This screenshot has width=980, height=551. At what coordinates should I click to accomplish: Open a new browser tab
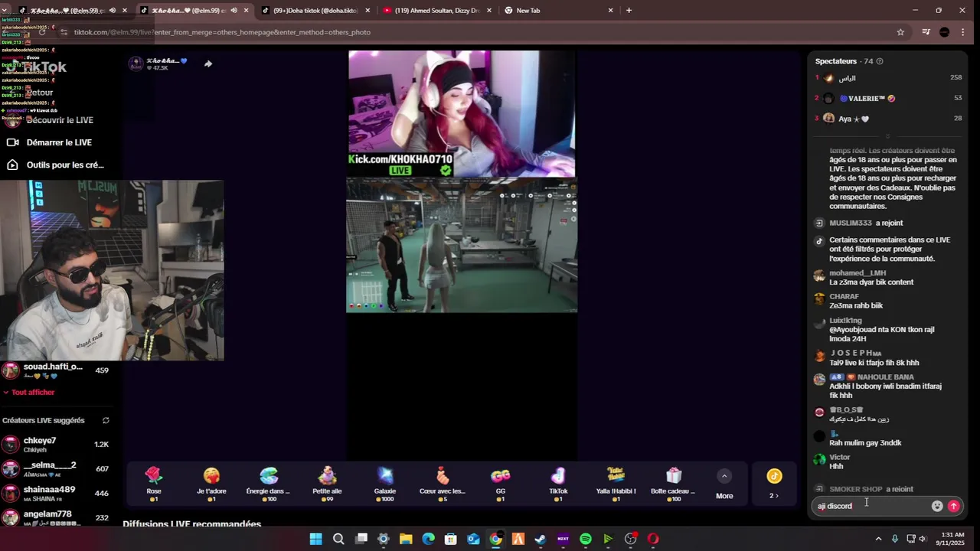pyautogui.click(x=629, y=11)
